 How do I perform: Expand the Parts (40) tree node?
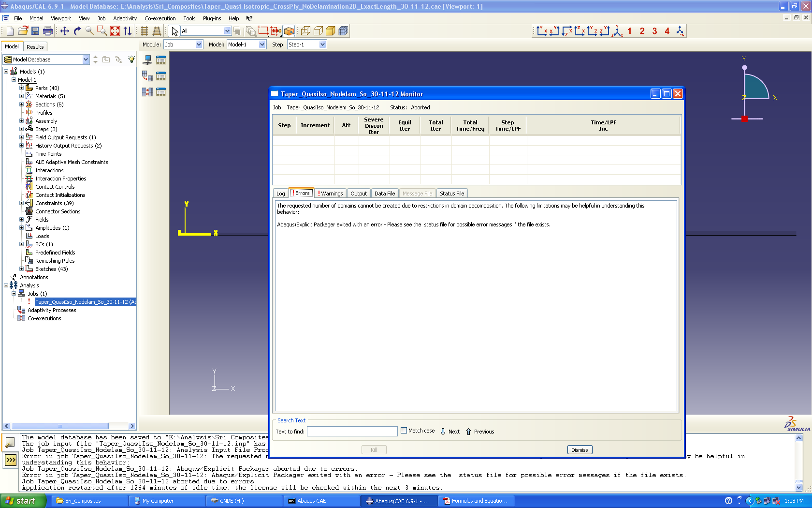(21, 88)
